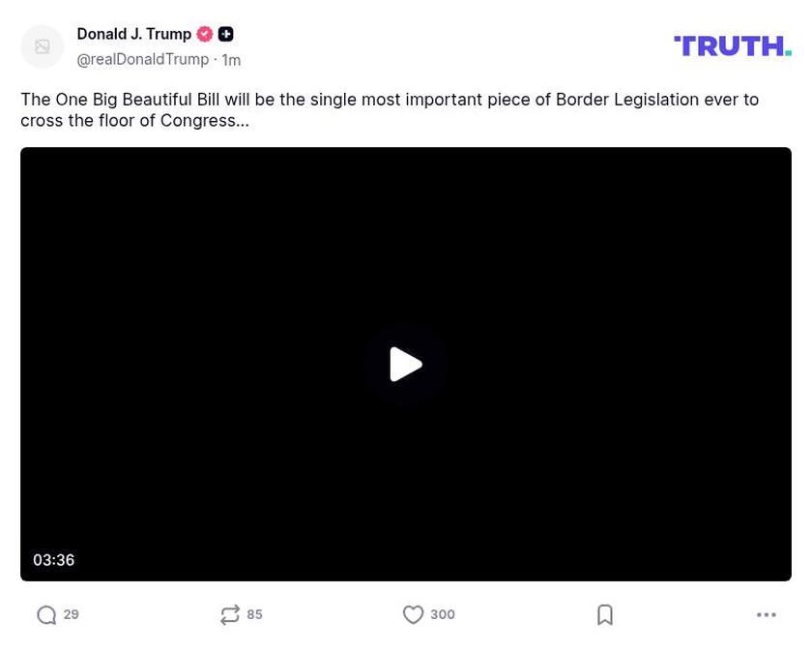The width and height of the screenshot is (812, 652).
Task: Click Donald J. Trump's display name
Action: pyautogui.click(x=133, y=33)
